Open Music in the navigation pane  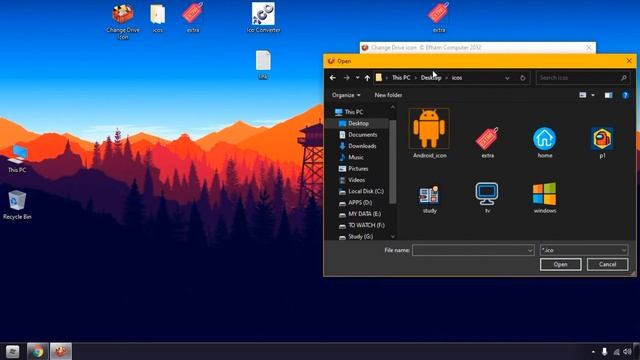[x=351, y=157]
